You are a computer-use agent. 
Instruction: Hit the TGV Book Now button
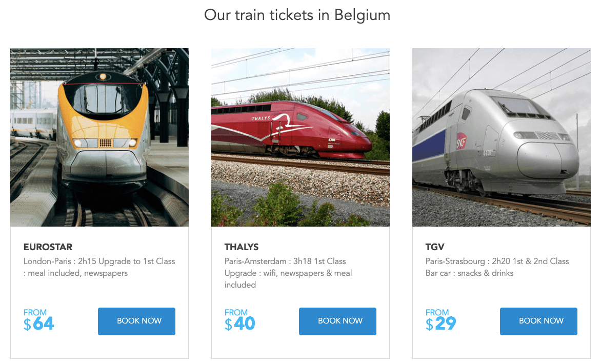point(538,321)
